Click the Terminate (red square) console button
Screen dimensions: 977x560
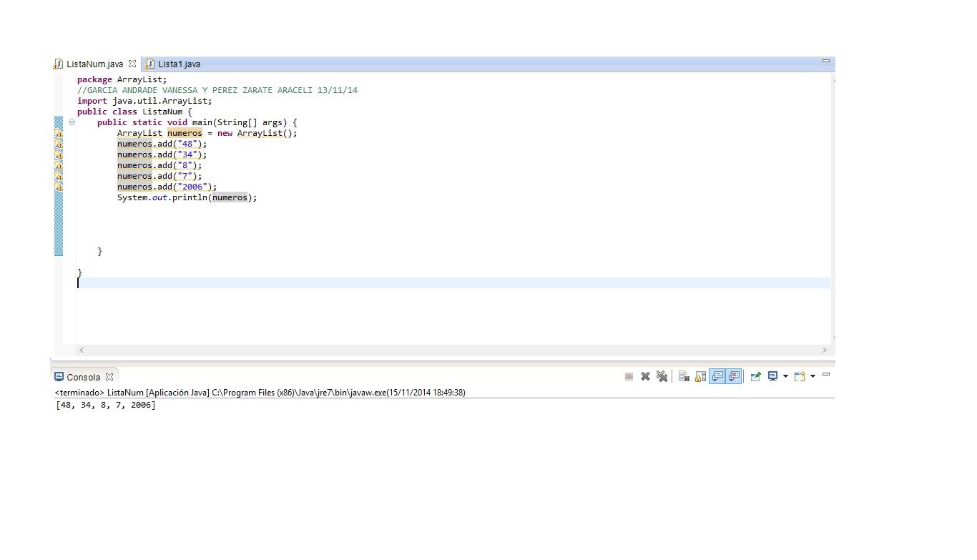point(629,376)
